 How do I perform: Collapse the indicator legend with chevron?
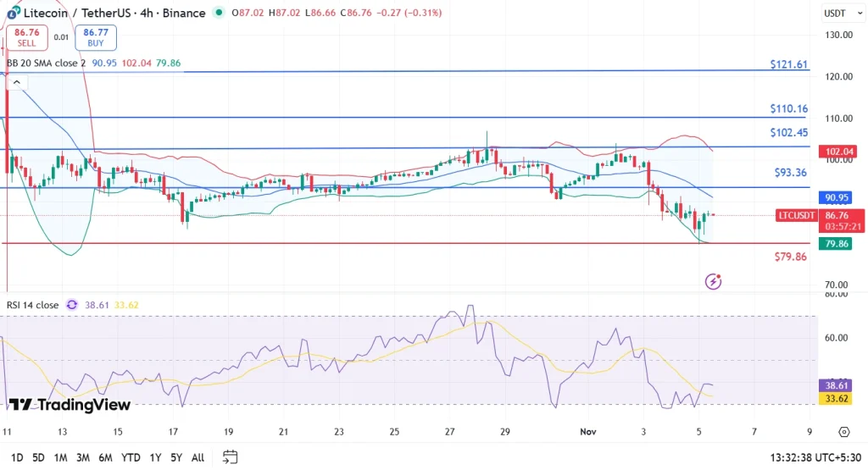pos(16,82)
